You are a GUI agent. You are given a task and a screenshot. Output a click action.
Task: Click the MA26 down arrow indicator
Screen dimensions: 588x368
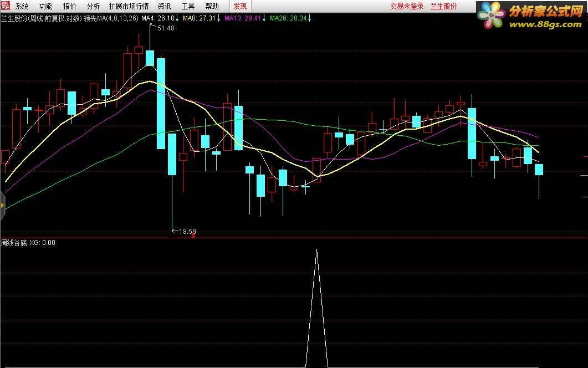point(309,18)
